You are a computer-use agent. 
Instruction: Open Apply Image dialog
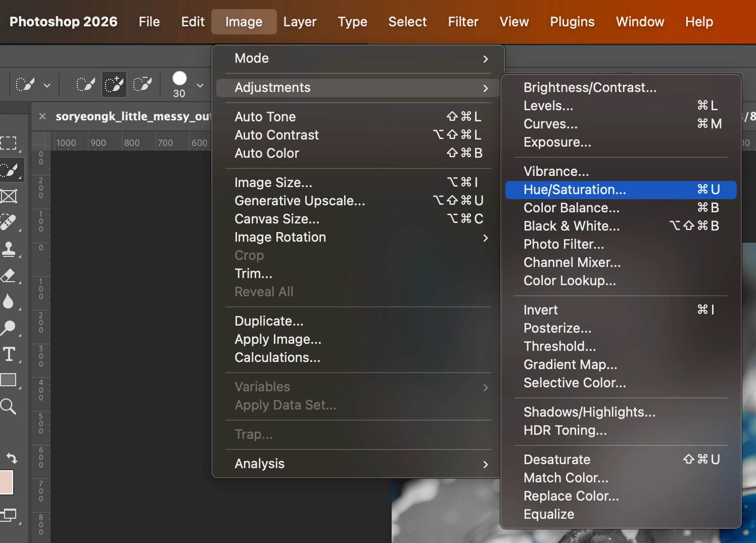click(x=358, y=340)
